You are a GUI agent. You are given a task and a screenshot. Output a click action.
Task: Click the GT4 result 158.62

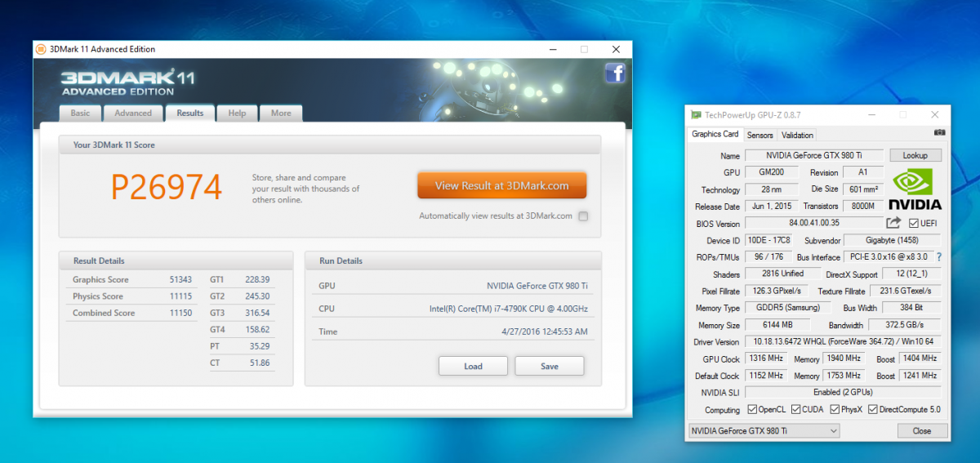click(x=257, y=330)
